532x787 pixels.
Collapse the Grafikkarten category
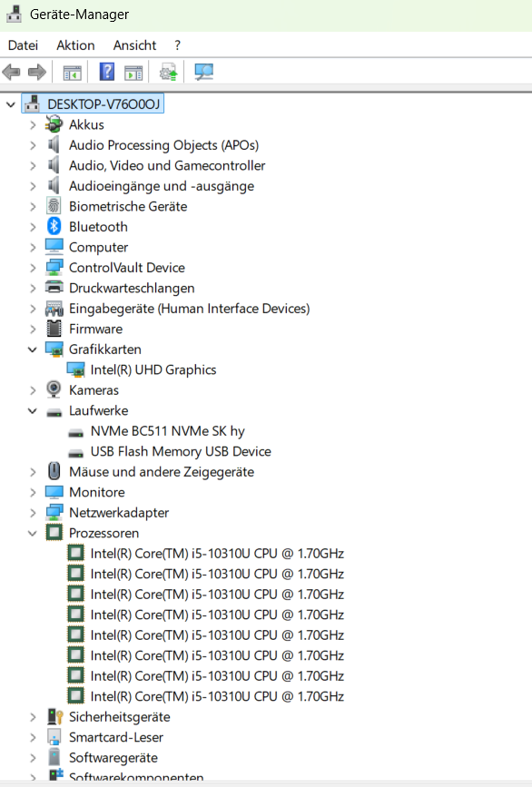(33, 349)
